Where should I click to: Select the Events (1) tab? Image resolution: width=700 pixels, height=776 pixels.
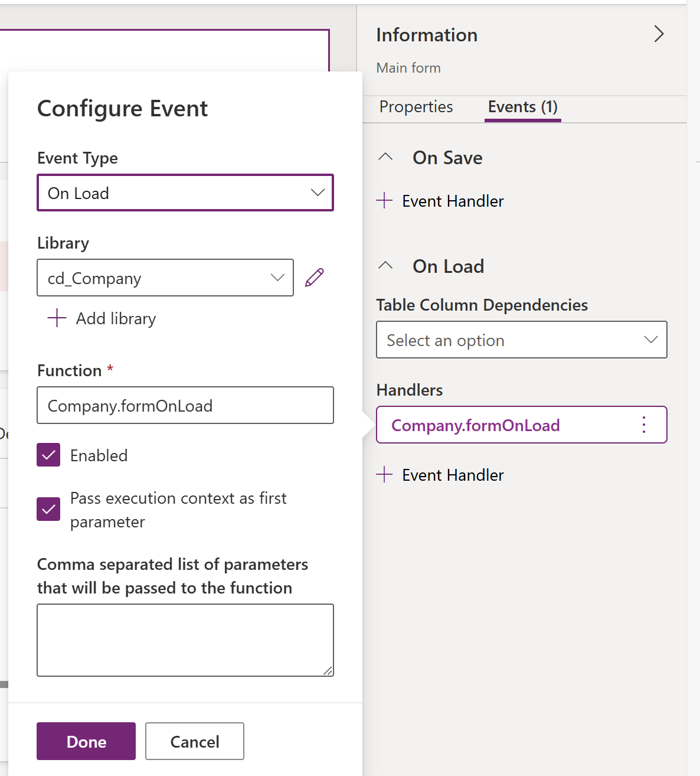pos(522,107)
